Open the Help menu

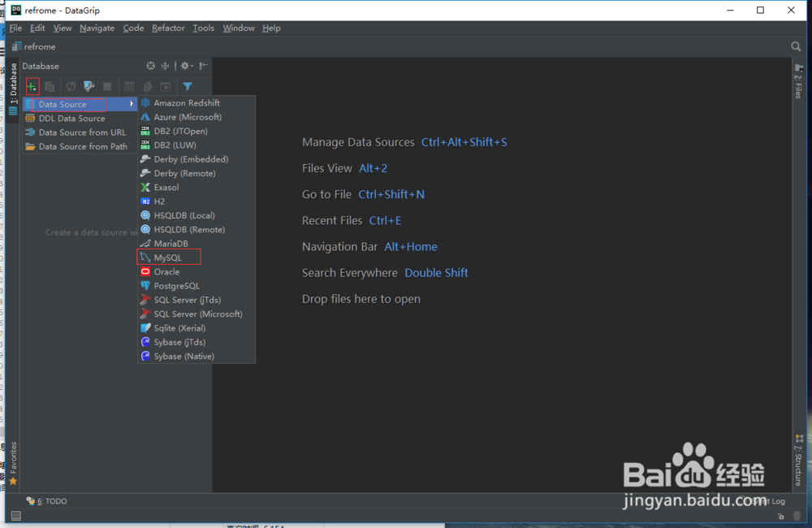click(x=271, y=28)
